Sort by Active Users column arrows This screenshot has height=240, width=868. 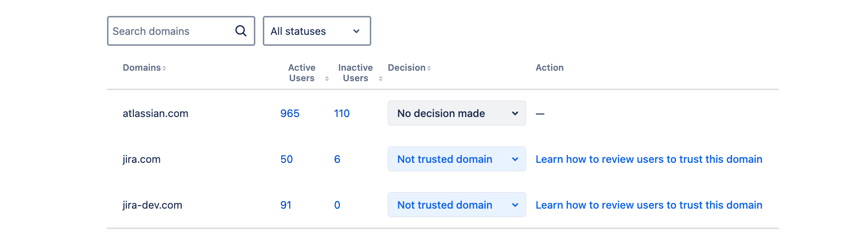tap(327, 79)
